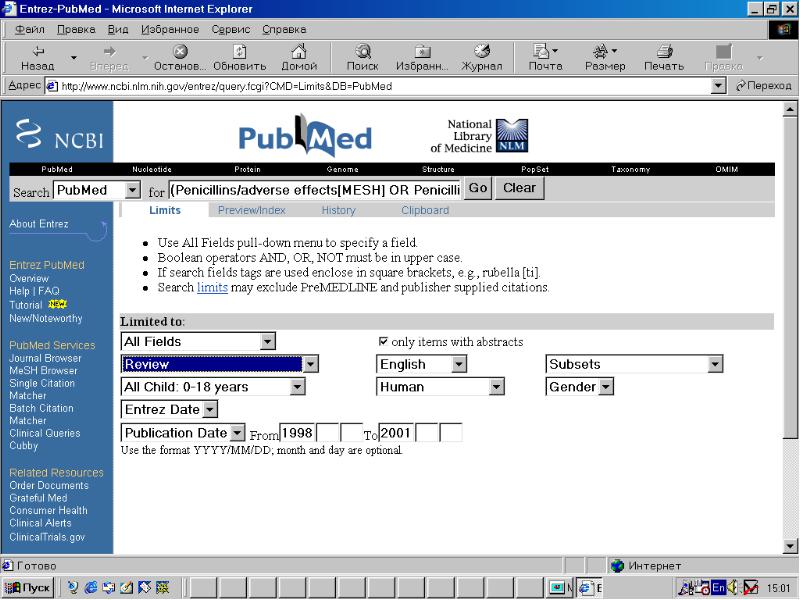Go to home page via Домой
800x600 pixels.
tap(299, 58)
